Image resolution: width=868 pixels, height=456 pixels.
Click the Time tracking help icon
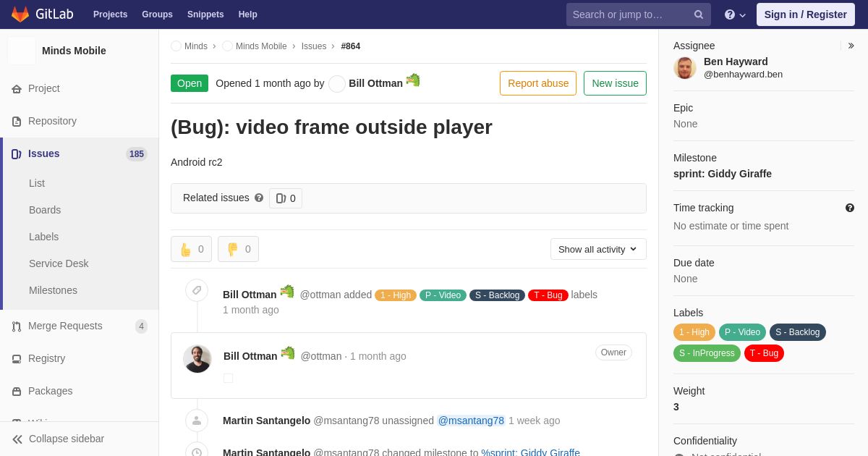coord(850,208)
